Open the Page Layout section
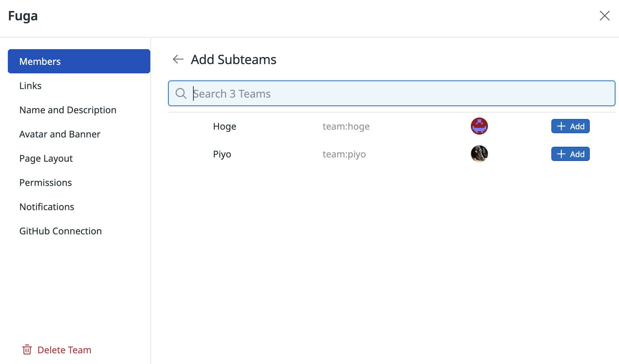The width and height of the screenshot is (619, 364). (x=46, y=158)
